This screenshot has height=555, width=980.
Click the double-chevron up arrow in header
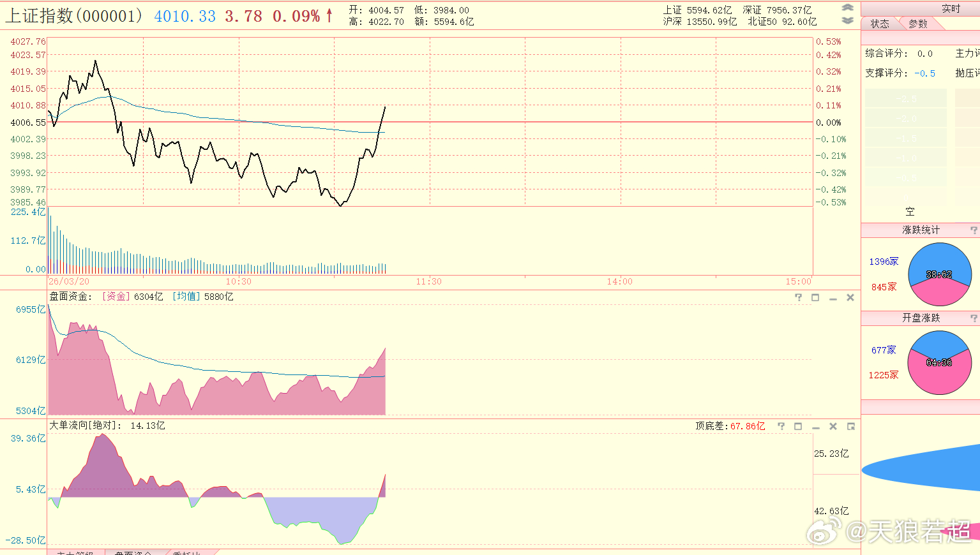point(847,8)
